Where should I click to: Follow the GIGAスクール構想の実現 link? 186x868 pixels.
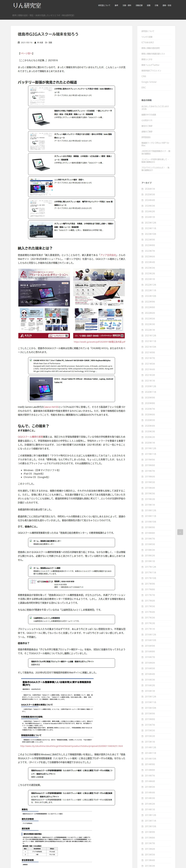(30, 437)
